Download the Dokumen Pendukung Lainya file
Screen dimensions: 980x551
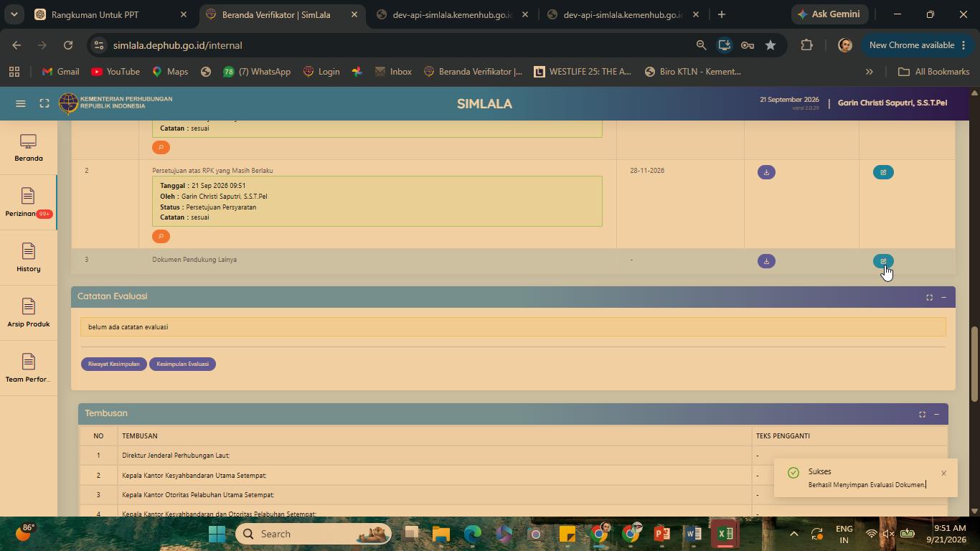(x=766, y=261)
